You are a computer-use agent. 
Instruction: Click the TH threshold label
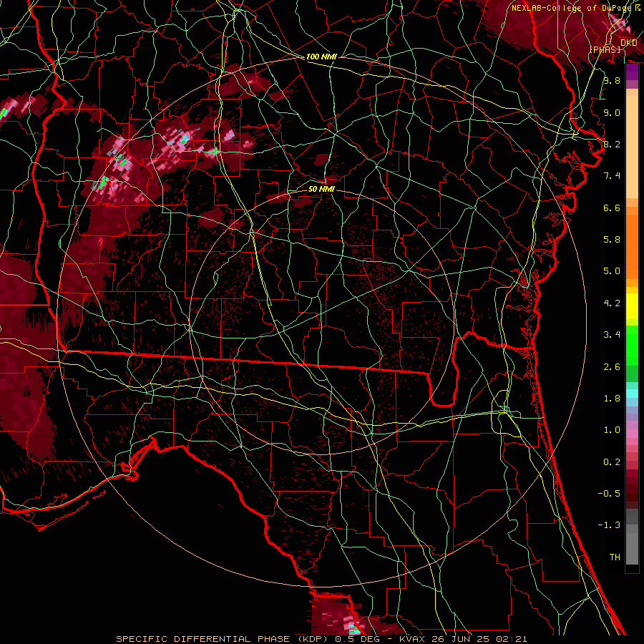615,557
